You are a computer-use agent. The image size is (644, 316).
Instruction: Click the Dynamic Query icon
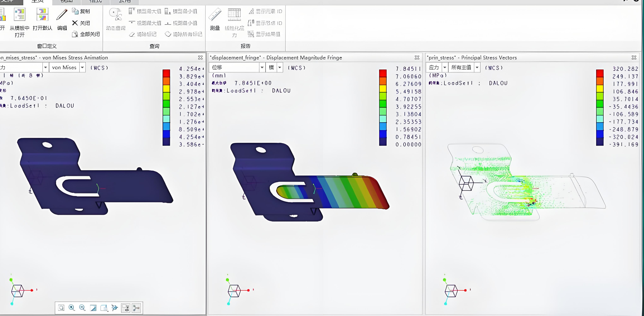click(x=115, y=15)
